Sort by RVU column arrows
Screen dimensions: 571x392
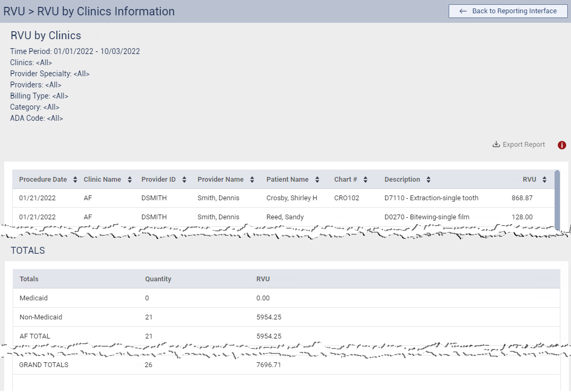545,180
